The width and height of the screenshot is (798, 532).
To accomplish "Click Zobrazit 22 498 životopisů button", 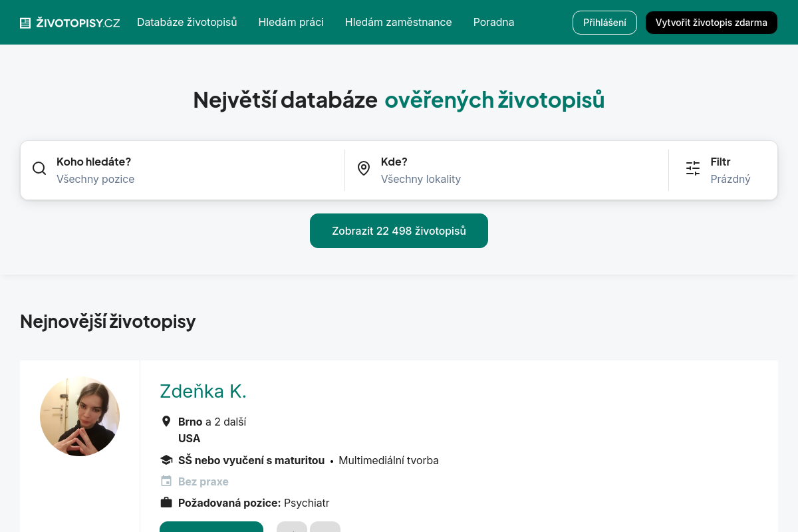I will (399, 231).
